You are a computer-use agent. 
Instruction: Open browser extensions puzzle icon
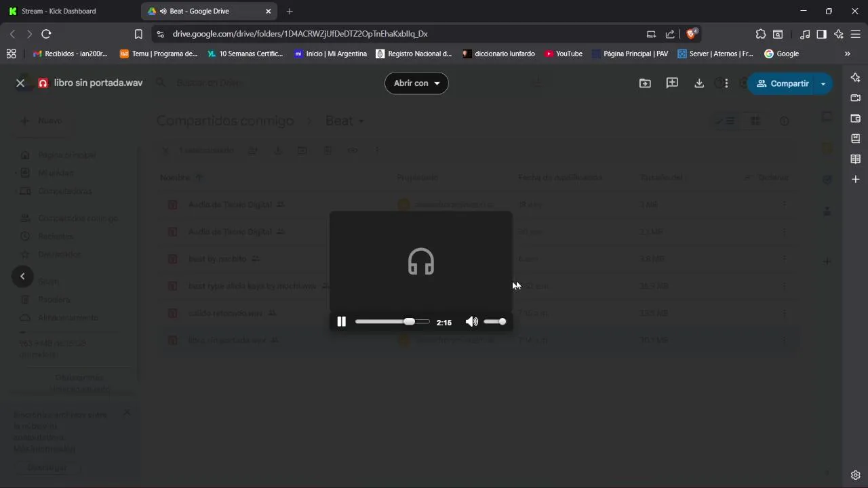point(761,34)
